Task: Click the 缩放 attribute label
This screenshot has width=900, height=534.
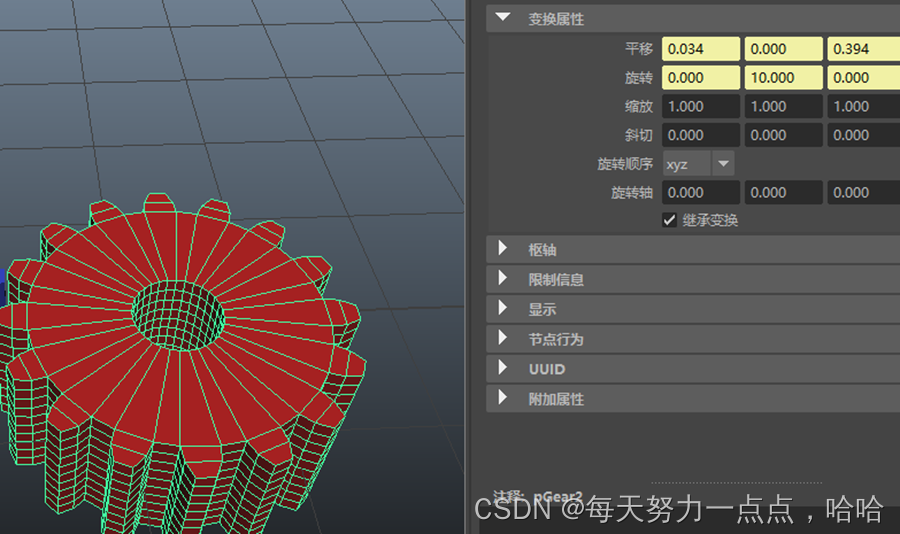Action: [x=639, y=106]
